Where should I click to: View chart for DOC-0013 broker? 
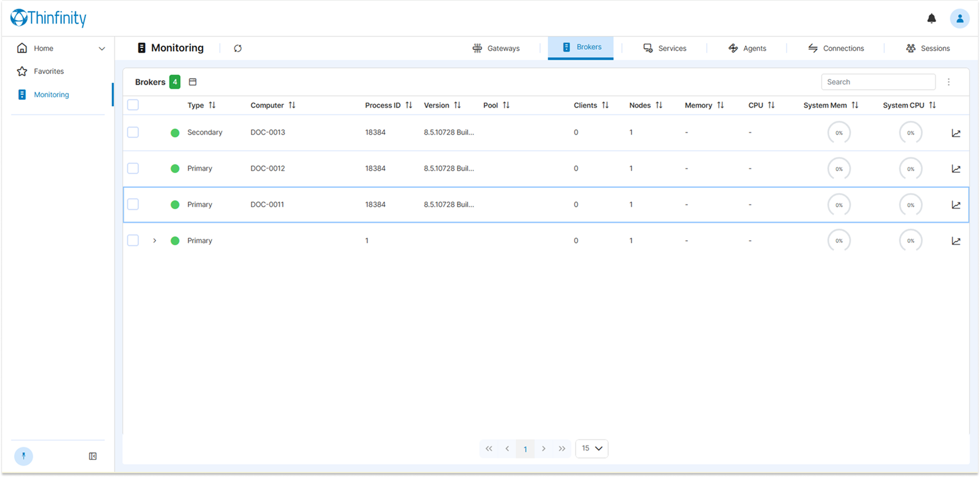click(956, 133)
